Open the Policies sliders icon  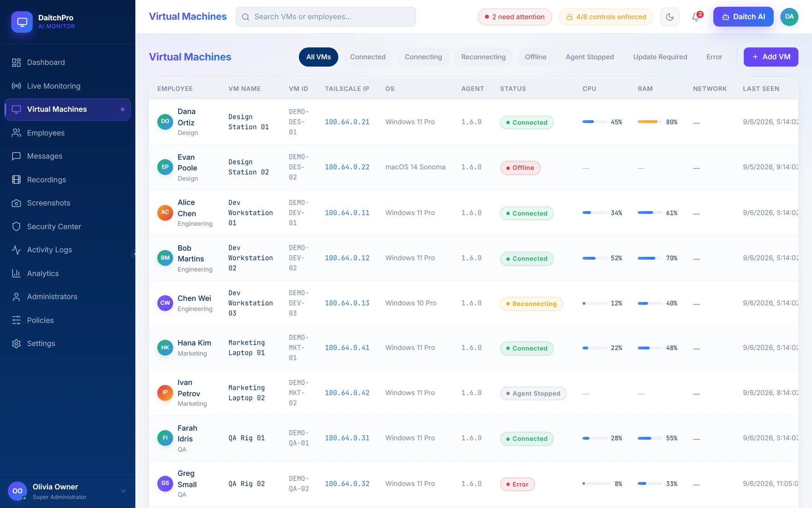coord(16,320)
